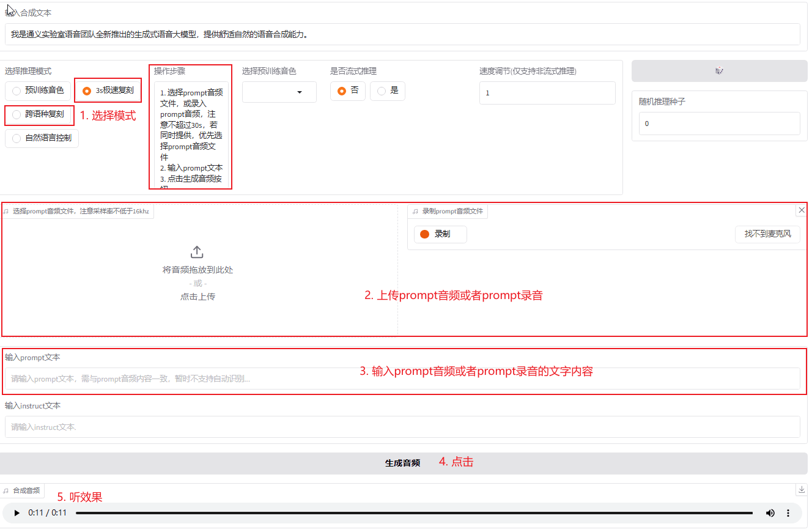This screenshot has height=532, width=812.
Task: Choose the 跨语种复刻 mode
Action: pyautogui.click(x=39, y=114)
